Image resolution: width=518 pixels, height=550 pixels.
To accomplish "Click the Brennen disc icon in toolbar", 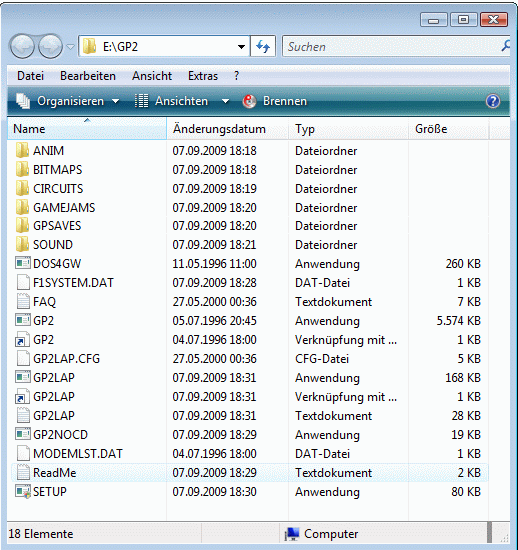I will (249, 101).
